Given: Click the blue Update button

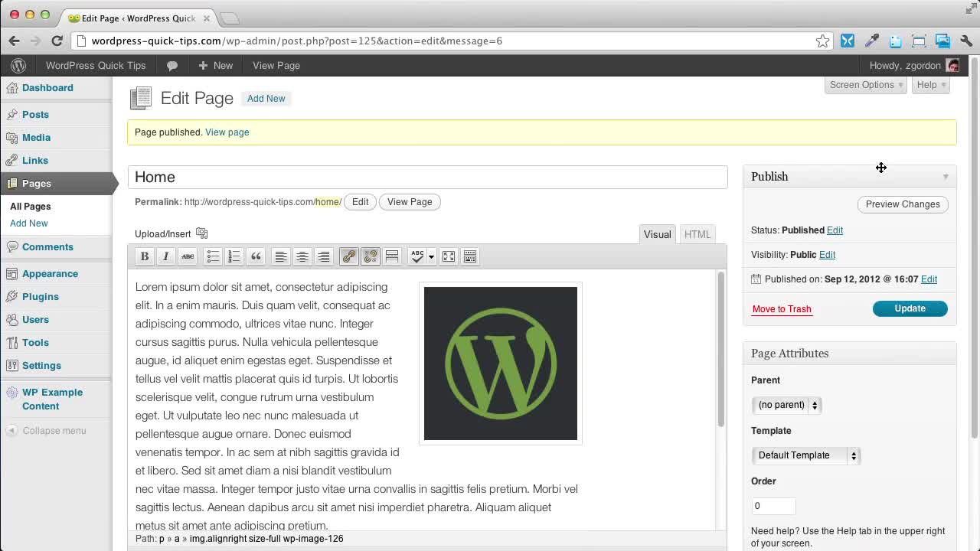Looking at the screenshot, I should pyautogui.click(x=910, y=308).
